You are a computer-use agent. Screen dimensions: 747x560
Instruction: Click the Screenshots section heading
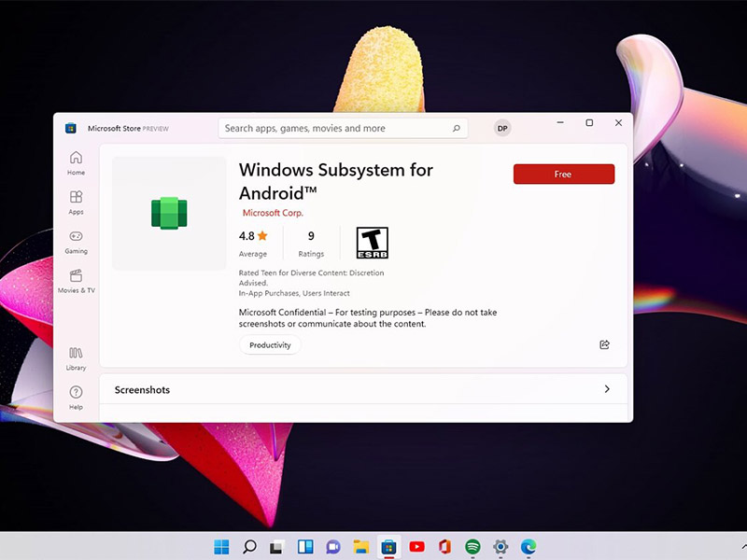pos(142,389)
